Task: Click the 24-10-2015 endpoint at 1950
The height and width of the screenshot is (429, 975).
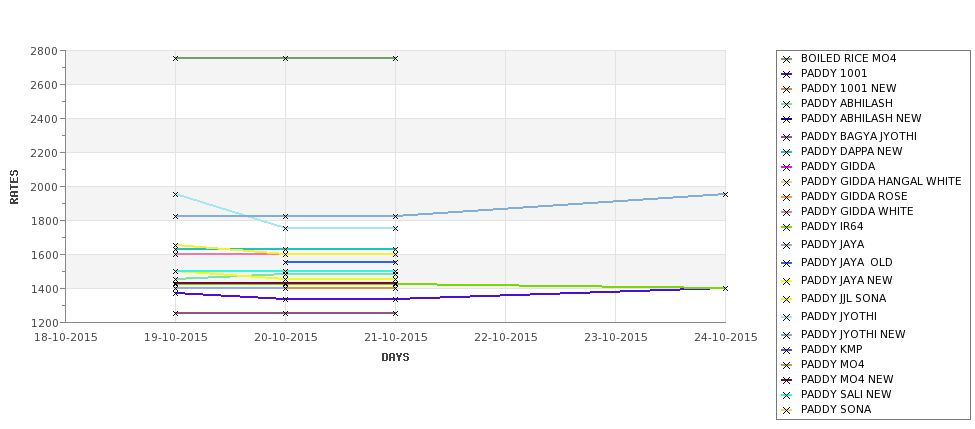Action: [x=725, y=195]
